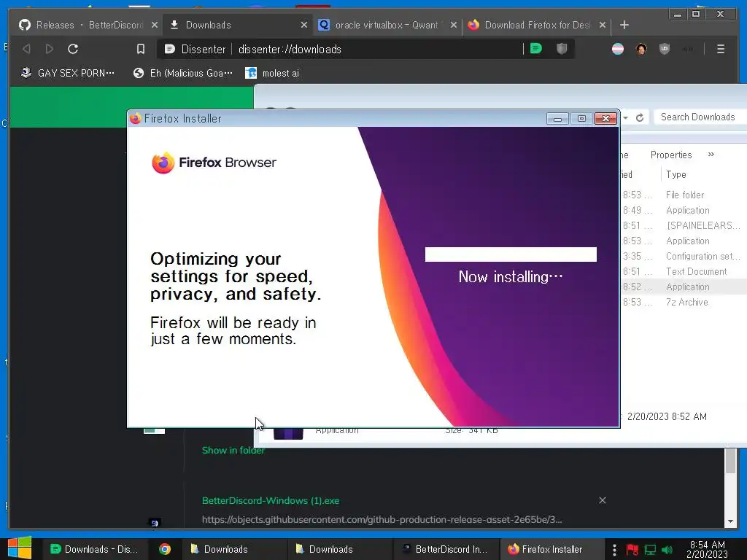The image size is (747, 560).
Task: Click the red flag tray icon
Action: 632,550
